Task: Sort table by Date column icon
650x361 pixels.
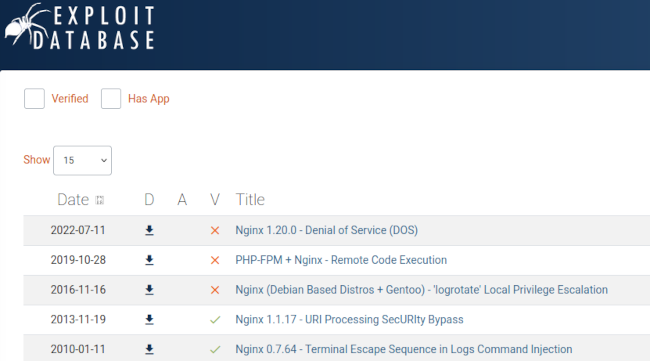Action: click(x=99, y=200)
